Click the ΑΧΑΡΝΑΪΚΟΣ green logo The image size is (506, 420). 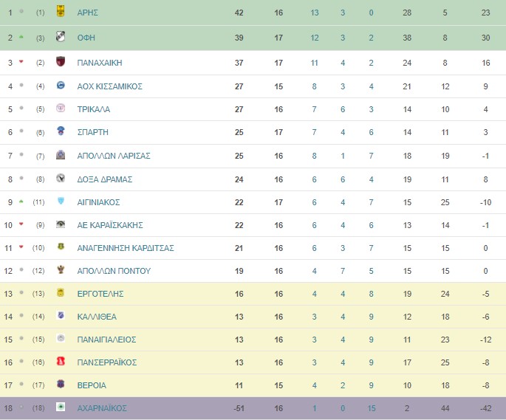click(61, 407)
